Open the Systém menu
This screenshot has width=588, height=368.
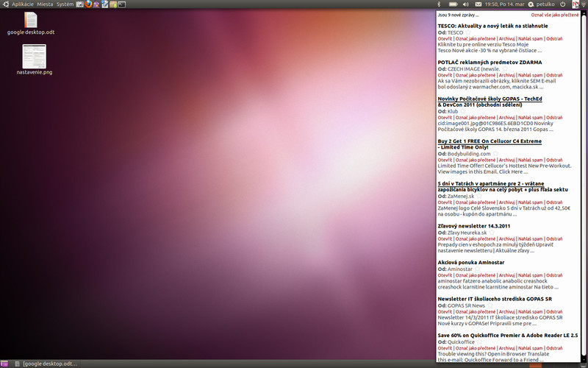click(65, 4)
